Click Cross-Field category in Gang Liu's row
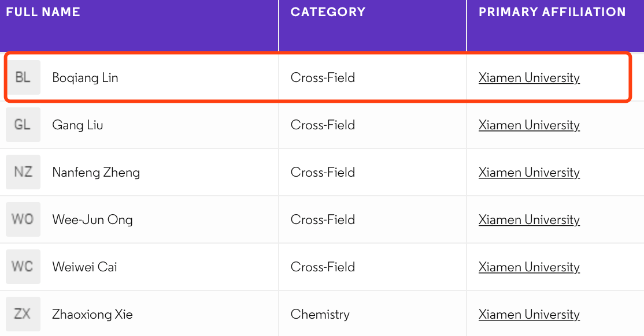644x336 pixels. click(323, 125)
